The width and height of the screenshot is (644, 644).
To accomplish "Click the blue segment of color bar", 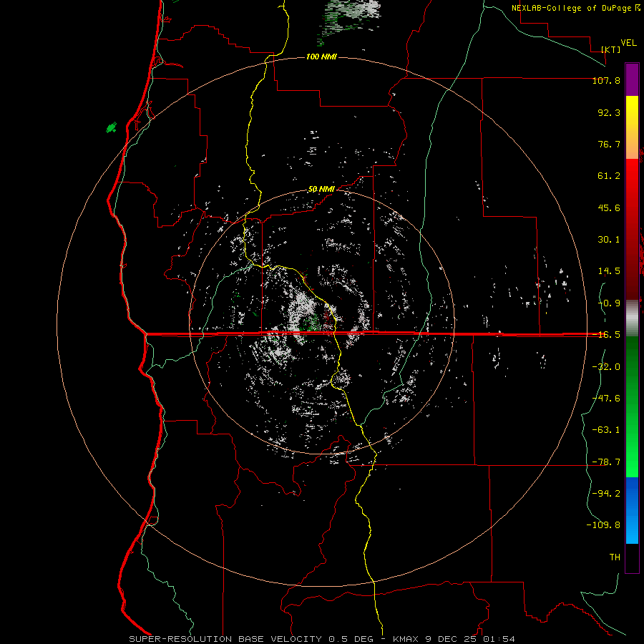I will click(x=632, y=510).
